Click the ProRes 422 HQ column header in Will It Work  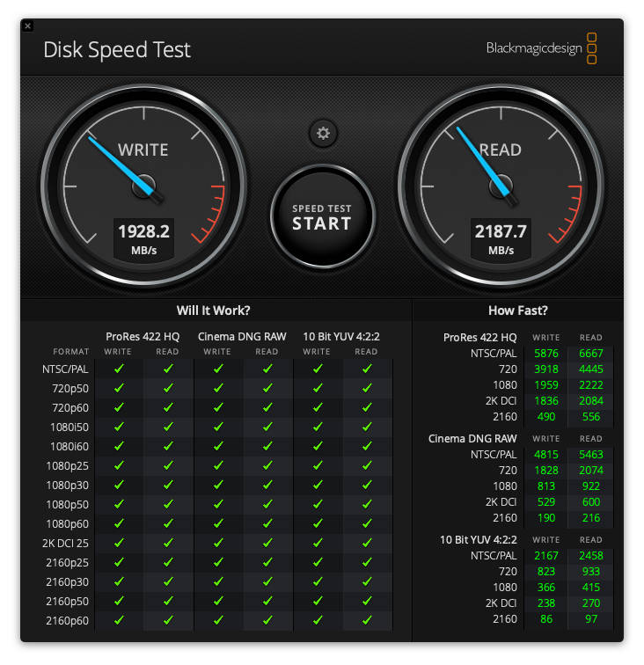tap(143, 337)
